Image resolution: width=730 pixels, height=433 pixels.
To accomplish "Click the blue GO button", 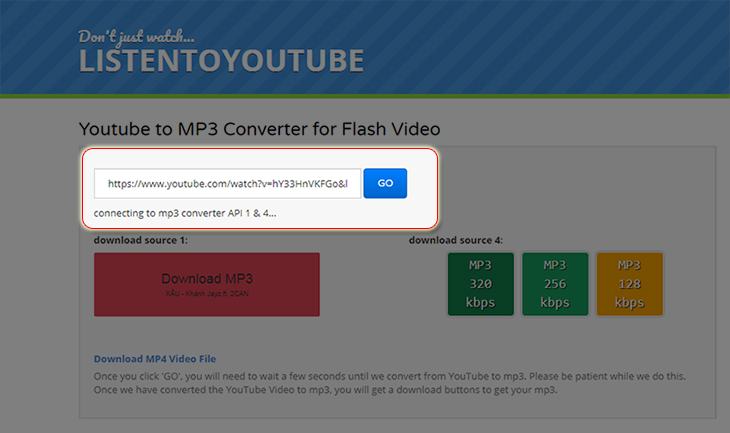I will (x=385, y=183).
